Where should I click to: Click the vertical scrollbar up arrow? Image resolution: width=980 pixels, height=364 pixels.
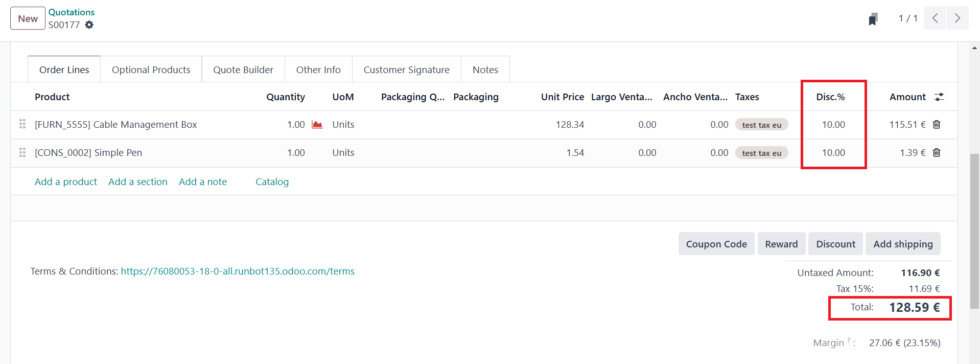pos(975,48)
